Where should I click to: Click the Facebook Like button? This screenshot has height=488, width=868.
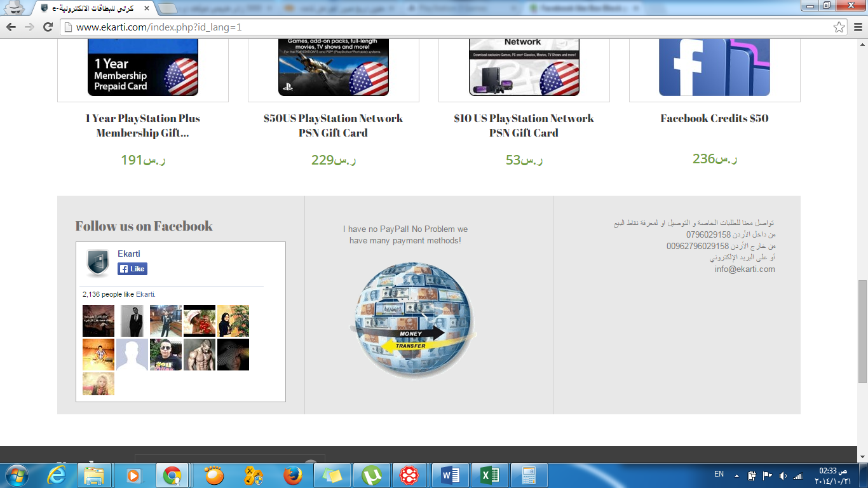coord(132,269)
